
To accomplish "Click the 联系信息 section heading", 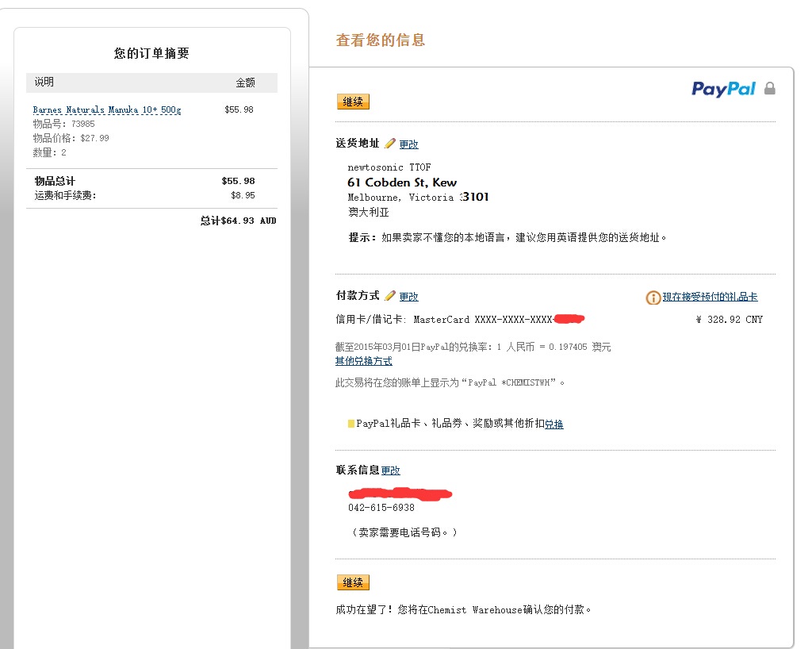I will pos(358,470).
